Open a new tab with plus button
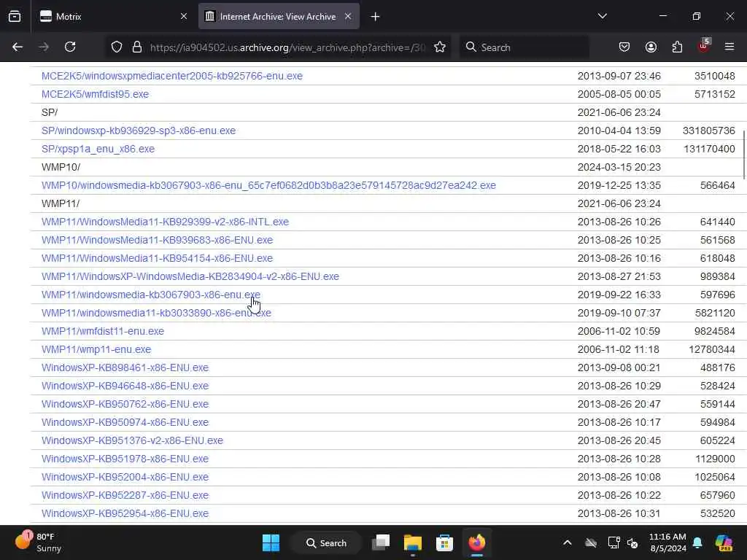The height and width of the screenshot is (560, 747). (376, 17)
